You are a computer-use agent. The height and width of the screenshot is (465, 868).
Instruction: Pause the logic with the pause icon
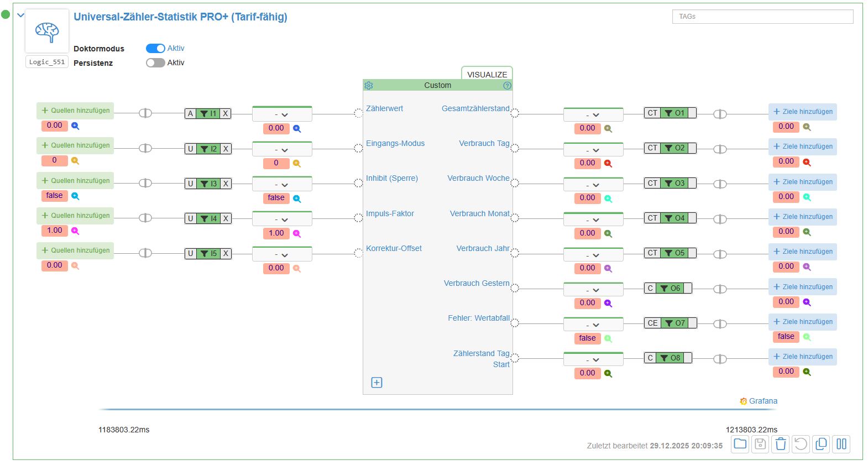click(841, 444)
